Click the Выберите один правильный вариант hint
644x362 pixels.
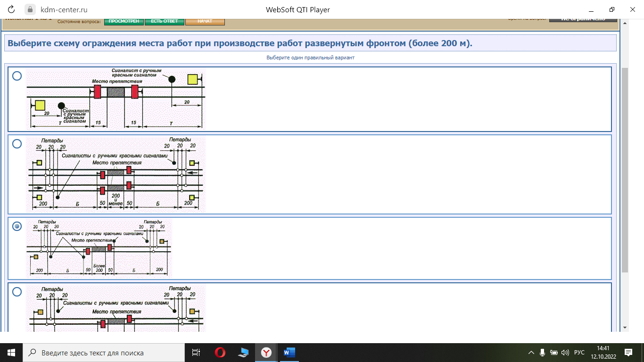click(310, 58)
